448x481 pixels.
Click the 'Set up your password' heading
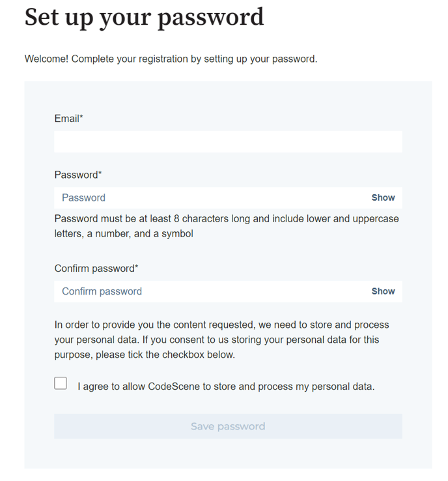click(144, 18)
